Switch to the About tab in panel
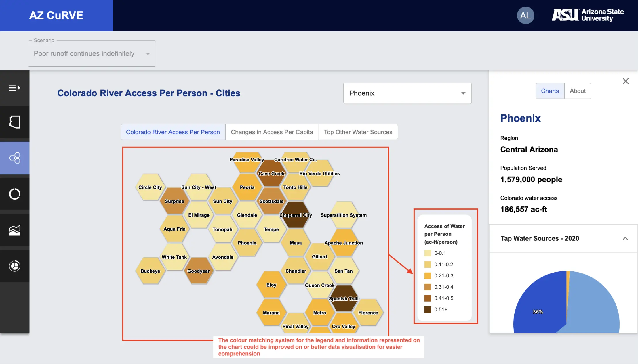The height and width of the screenshot is (364, 638). pyautogui.click(x=578, y=91)
